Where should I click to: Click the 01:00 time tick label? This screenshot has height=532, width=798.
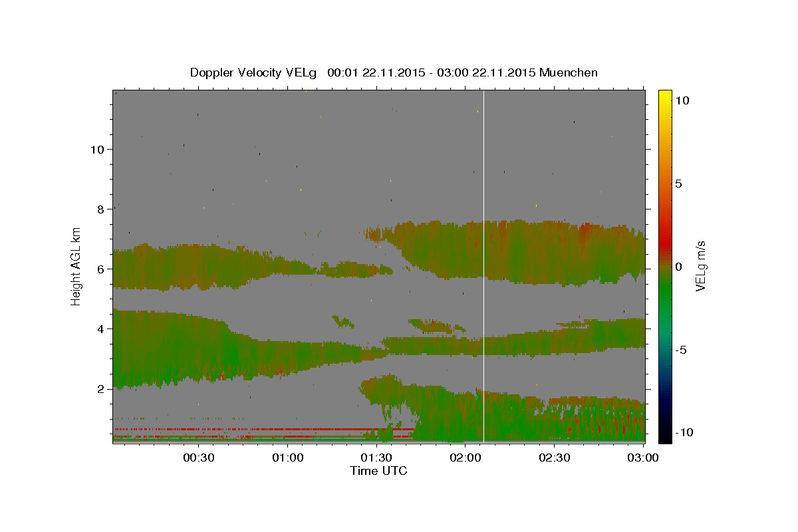[289, 458]
